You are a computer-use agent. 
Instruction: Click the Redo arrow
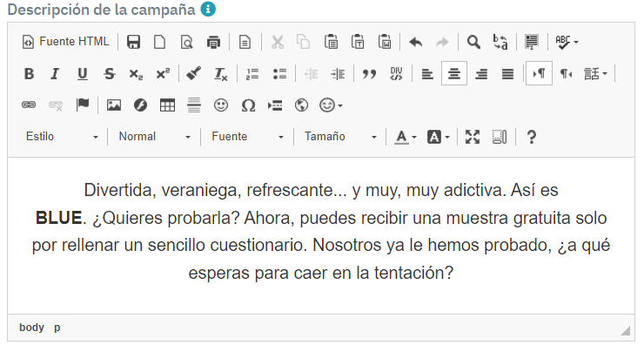pos(442,42)
